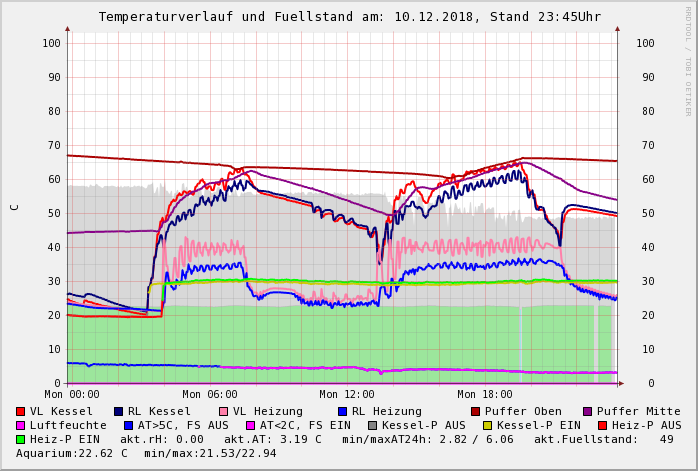Select the Mon 12:00 time axis label
This screenshot has height=471, width=698.
[x=347, y=395]
